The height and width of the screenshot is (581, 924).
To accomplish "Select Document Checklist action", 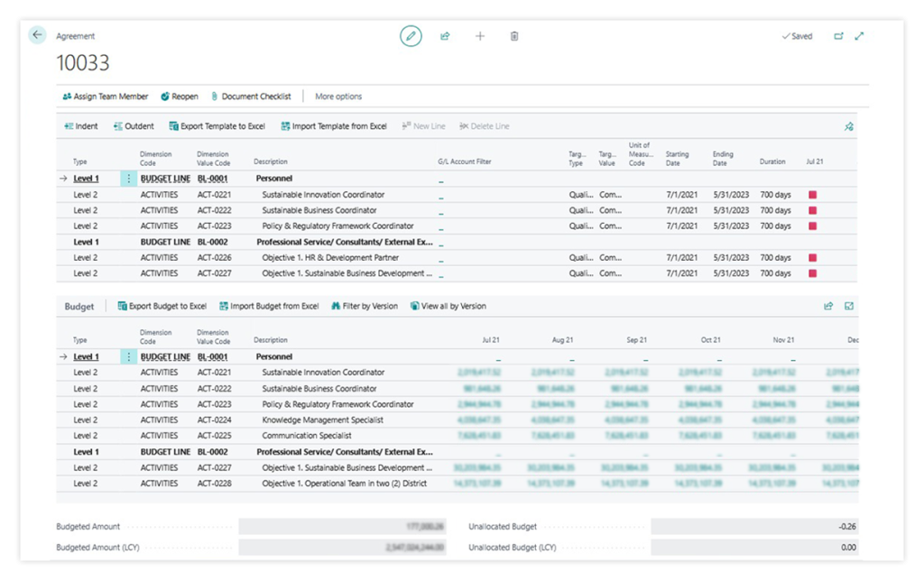I will point(251,96).
